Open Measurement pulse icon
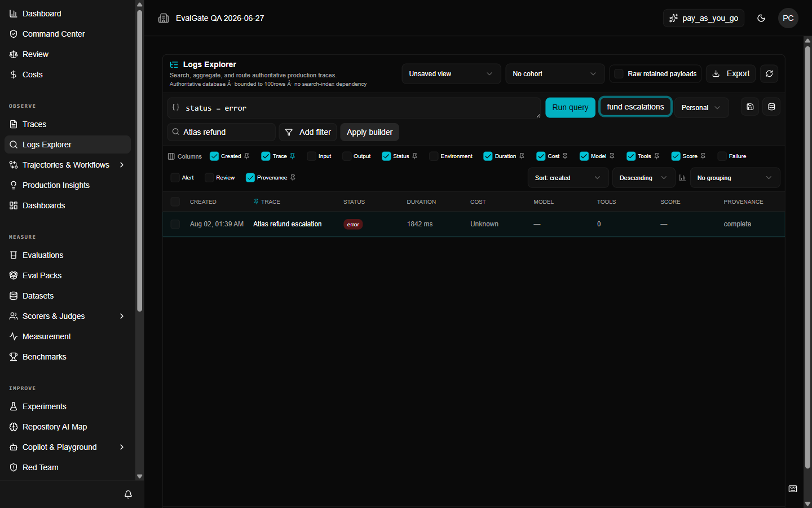 tap(14, 336)
